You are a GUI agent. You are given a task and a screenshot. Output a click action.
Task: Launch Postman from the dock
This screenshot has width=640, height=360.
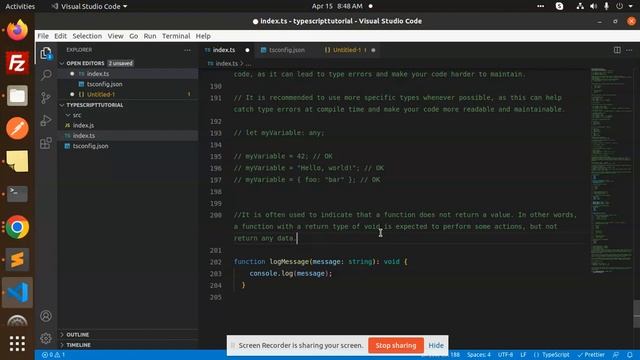[17, 128]
